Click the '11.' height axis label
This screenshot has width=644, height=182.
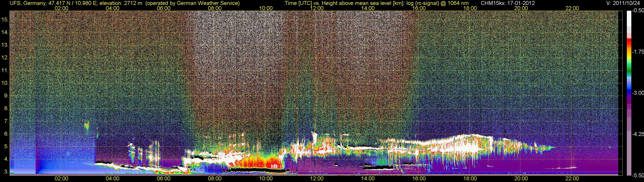(x=5, y=70)
